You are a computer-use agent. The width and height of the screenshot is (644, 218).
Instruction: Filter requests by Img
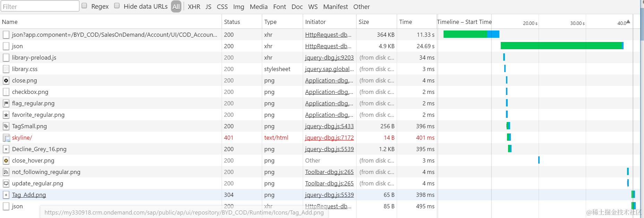click(239, 7)
